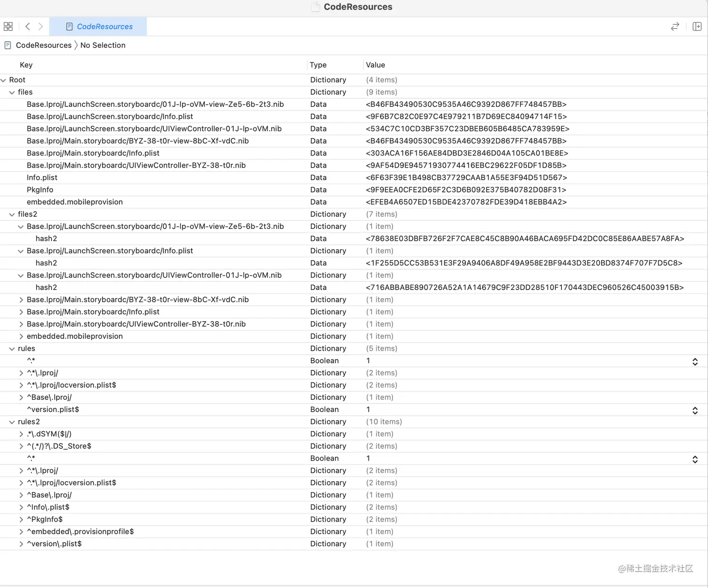Expand files2 Main.storyboardc/Info.plist entry
The image size is (708, 588).
tap(21, 312)
